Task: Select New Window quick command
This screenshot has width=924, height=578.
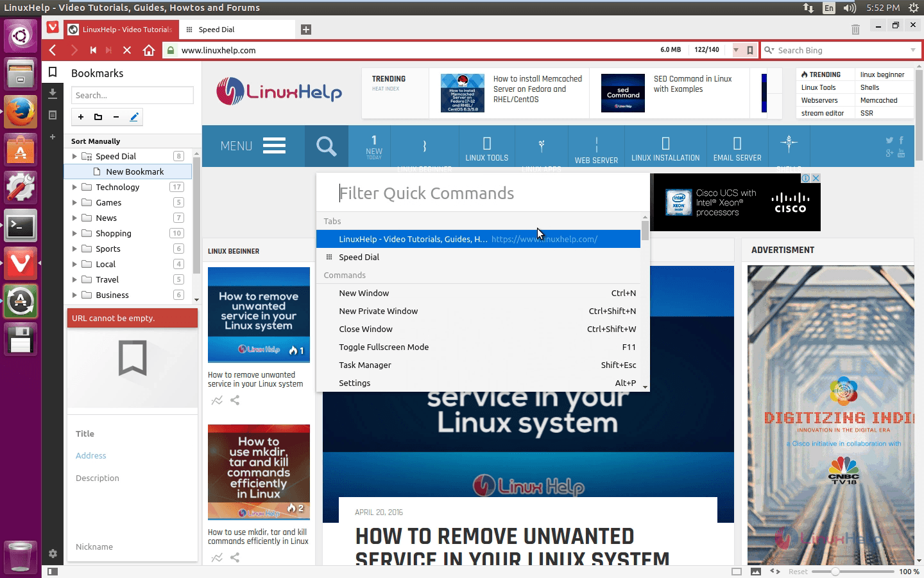Action: click(478, 293)
